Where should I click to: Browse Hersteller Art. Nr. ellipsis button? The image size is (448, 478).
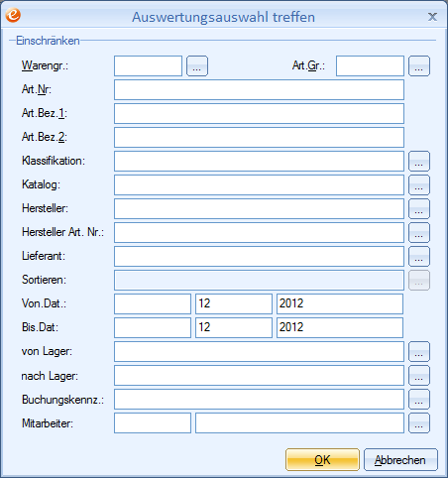[x=419, y=232]
